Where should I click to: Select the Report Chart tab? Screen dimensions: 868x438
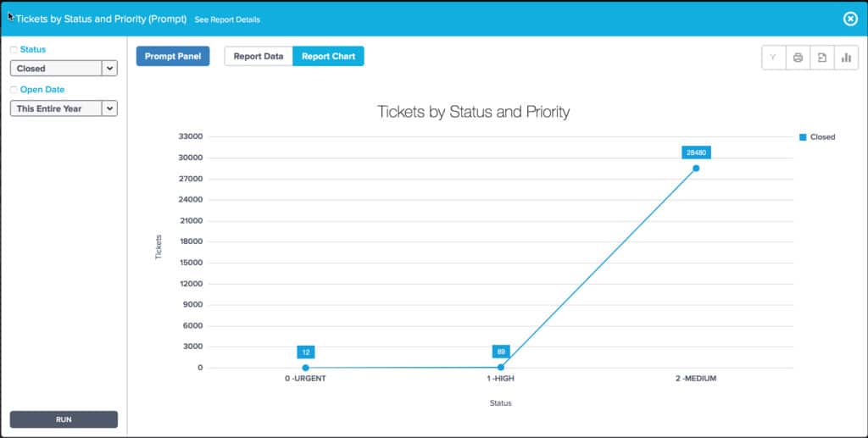[x=328, y=57]
